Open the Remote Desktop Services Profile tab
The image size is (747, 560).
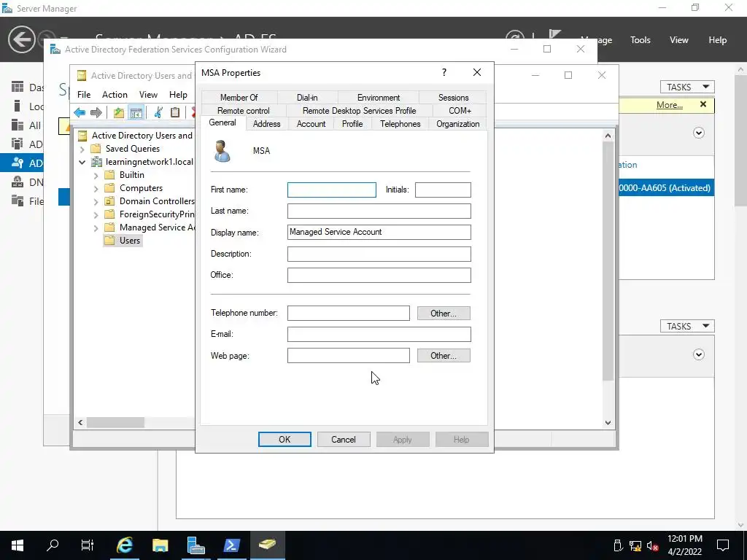[x=359, y=111]
